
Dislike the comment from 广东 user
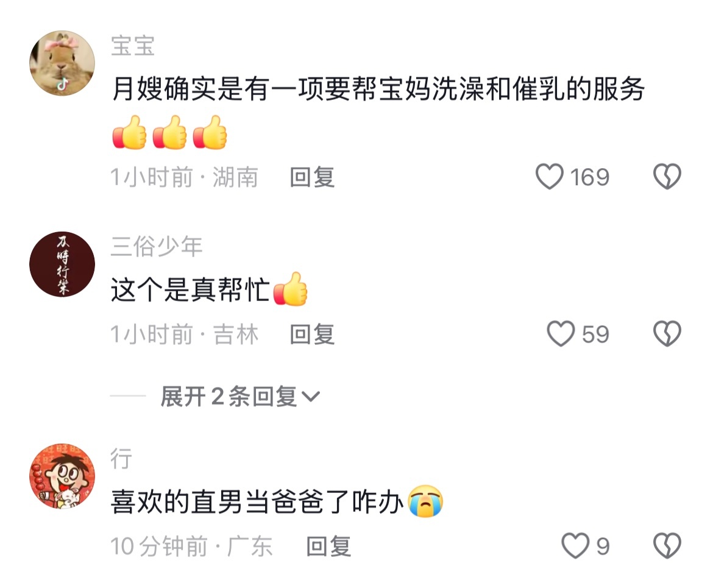pos(667,546)
